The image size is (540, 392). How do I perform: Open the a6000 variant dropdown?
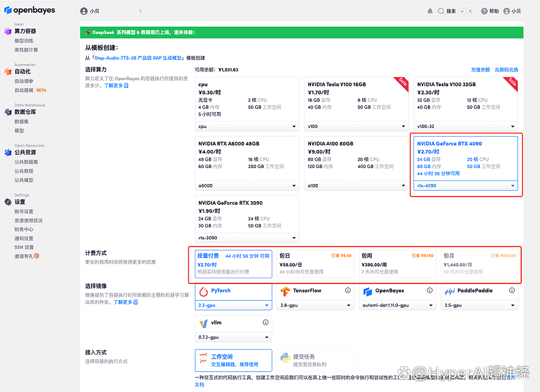pos(247,186)
